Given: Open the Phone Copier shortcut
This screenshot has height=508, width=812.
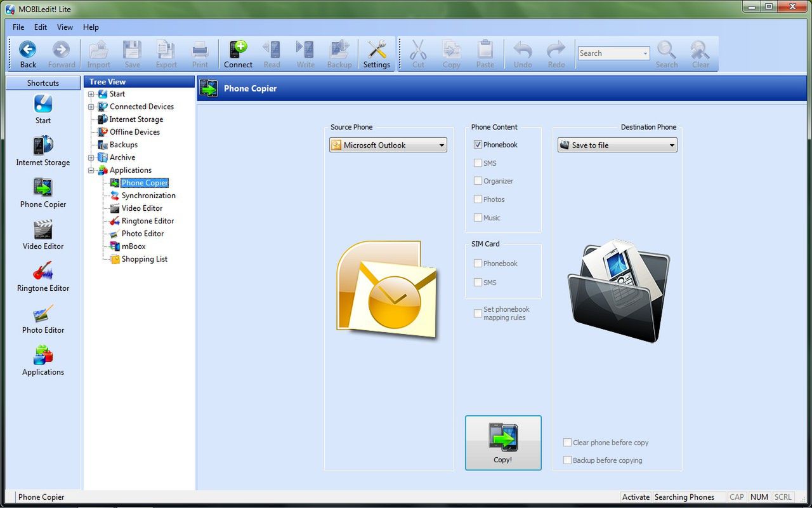Looking at the screenshot, I should coord(43,193).
